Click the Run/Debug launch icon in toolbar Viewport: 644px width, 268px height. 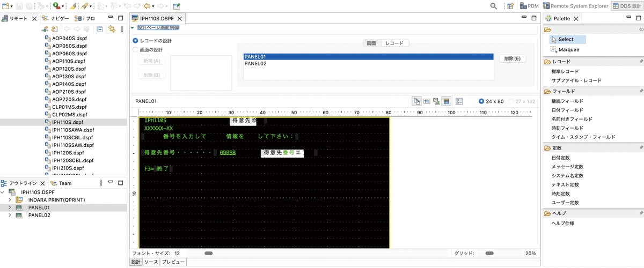(x=57, y=6)
